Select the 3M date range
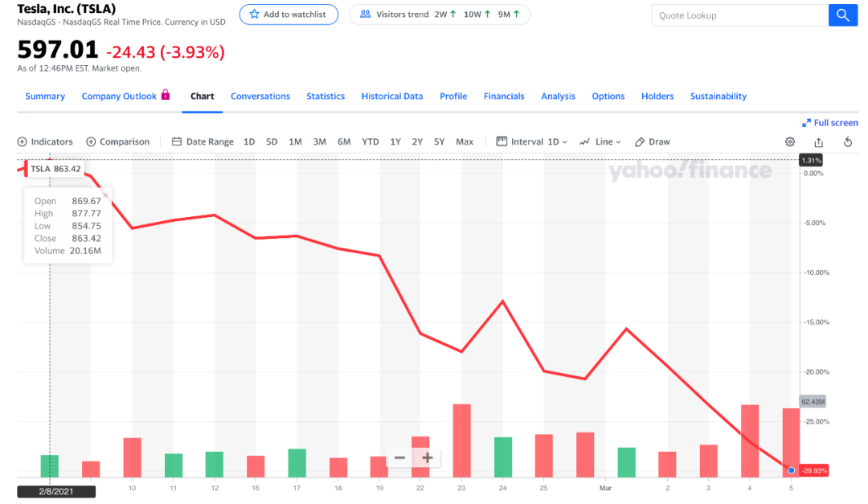The image size is (868, 504). 319,141
